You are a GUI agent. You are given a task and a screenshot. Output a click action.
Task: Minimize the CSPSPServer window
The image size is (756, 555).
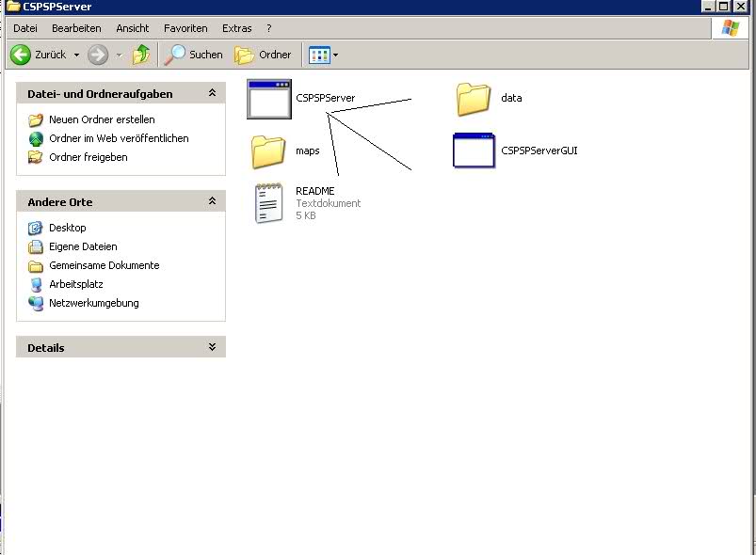coord(708,7)
